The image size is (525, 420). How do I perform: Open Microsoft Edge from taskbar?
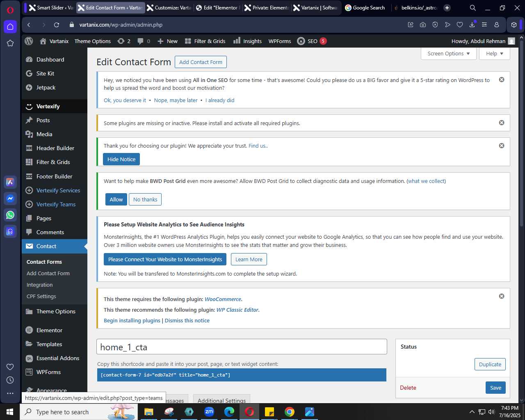click(x=229, y=412)
